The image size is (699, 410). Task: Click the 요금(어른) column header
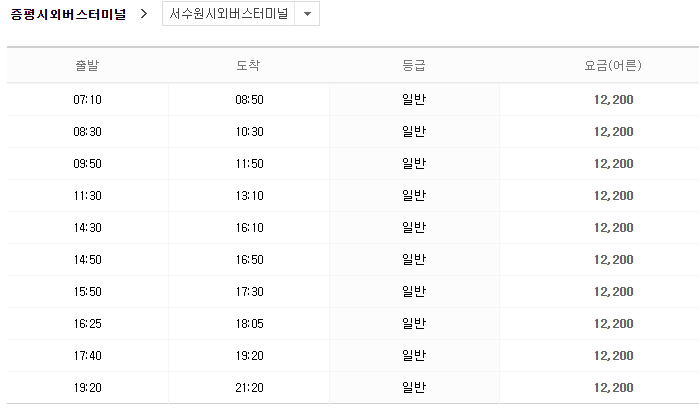tap(613, 66)
